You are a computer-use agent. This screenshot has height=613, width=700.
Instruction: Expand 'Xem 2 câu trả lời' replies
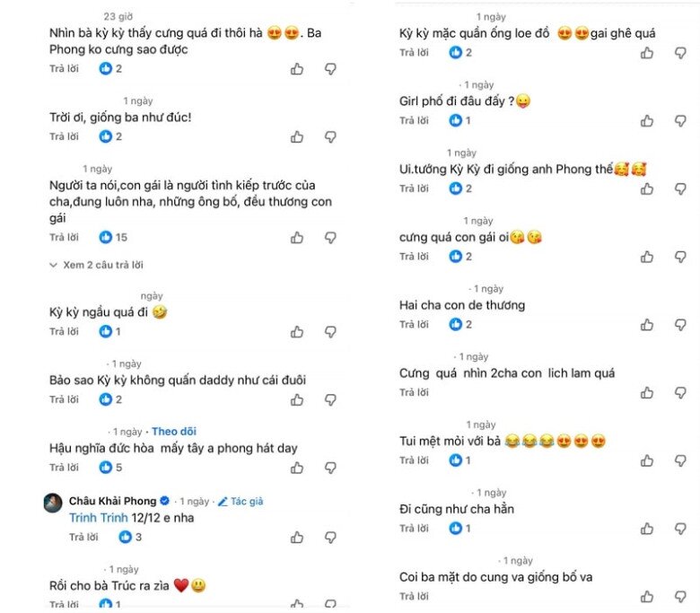(x=97, y=265)
